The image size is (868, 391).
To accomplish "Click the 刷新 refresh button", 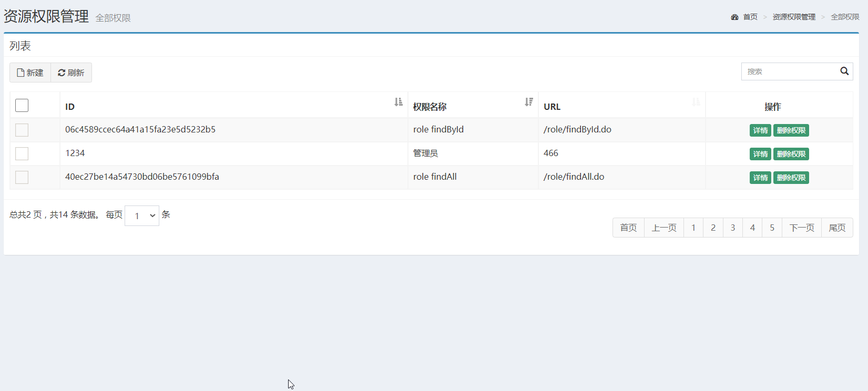I will coord(71,73).
